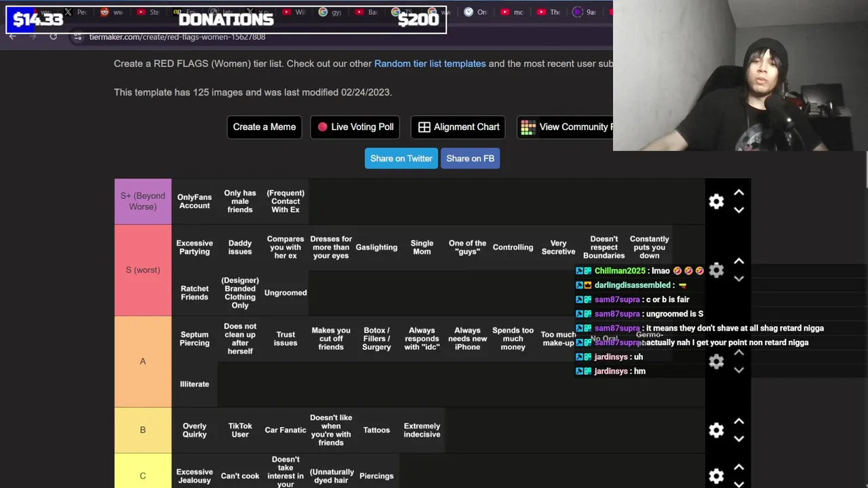Move C tier row up arrow
The height and width of the screenshot is (488, 868).
739,468
